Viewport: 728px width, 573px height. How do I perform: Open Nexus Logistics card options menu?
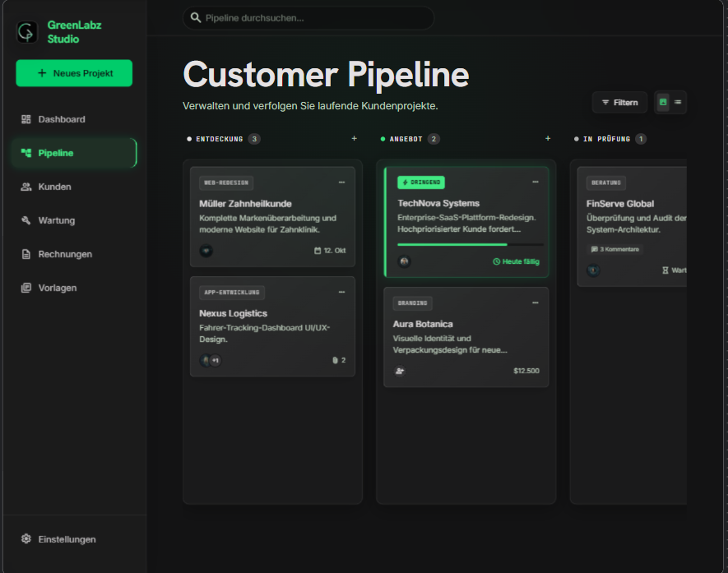click(341, 292)
